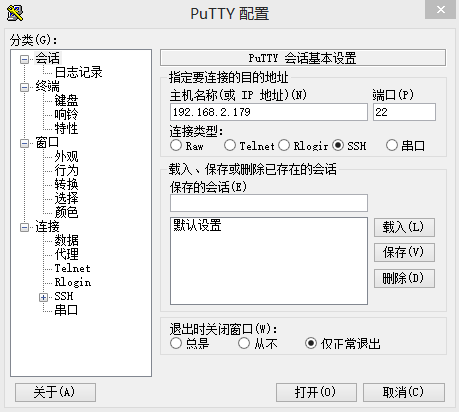Image resolution: width=459 pixels, height=412 pixels.
Task: Select the Telnet connection type radio
Action: [230, 145]
